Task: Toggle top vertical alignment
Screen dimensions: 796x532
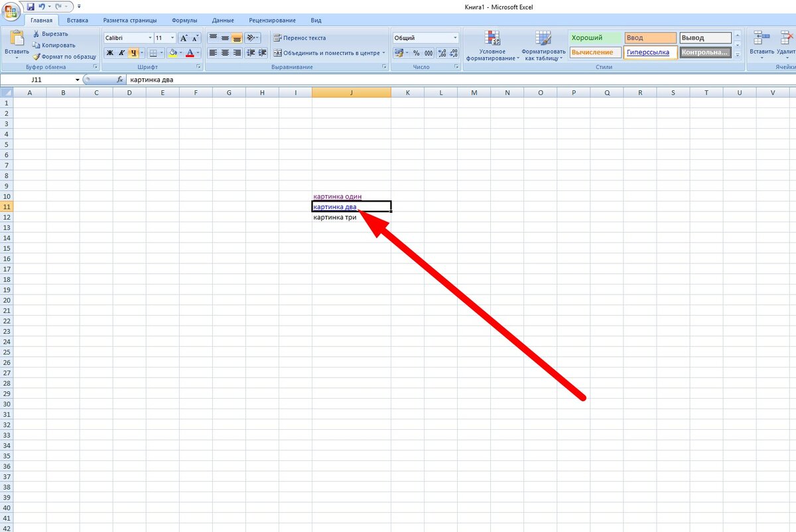Action: click(214, 38)
